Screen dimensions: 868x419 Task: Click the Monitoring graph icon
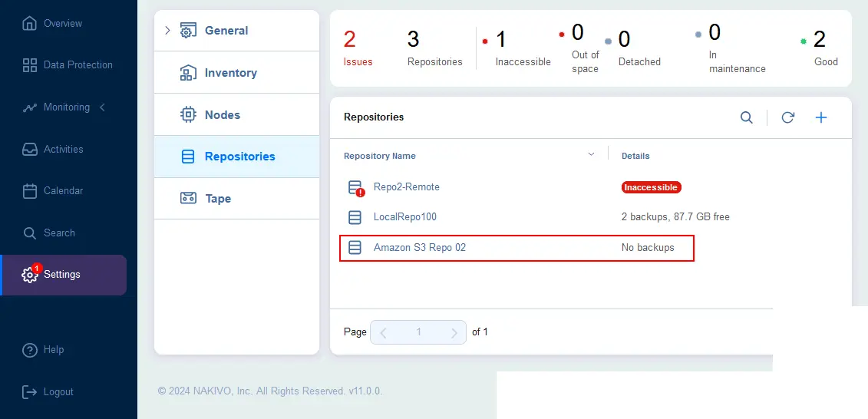point(29,108)
